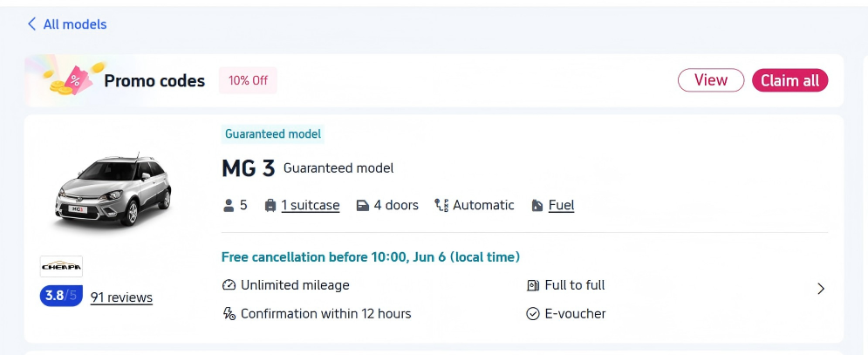Open the 1 suitcase details link

310,206
